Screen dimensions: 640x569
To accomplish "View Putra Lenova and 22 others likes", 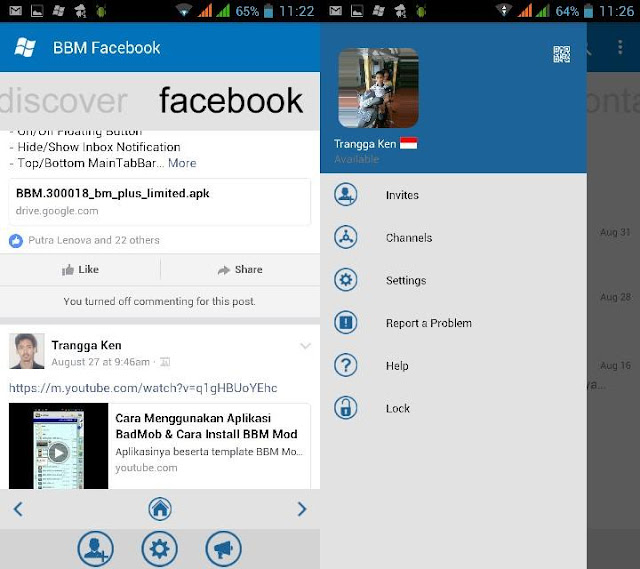I will [94, 240].
